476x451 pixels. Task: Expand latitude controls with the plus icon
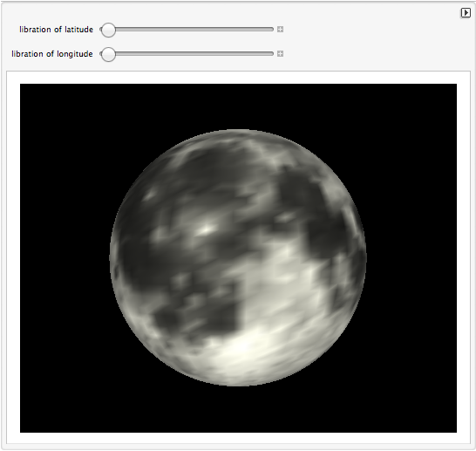point(280,30)
